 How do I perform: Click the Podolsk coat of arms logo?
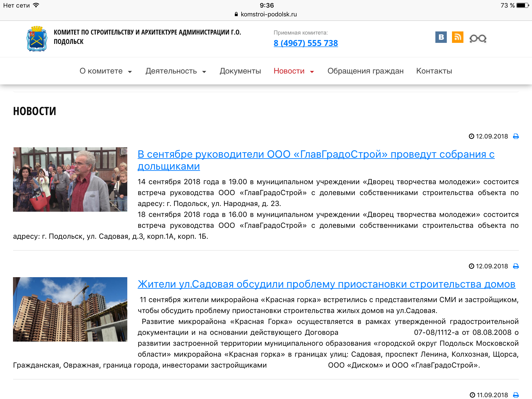37,38
